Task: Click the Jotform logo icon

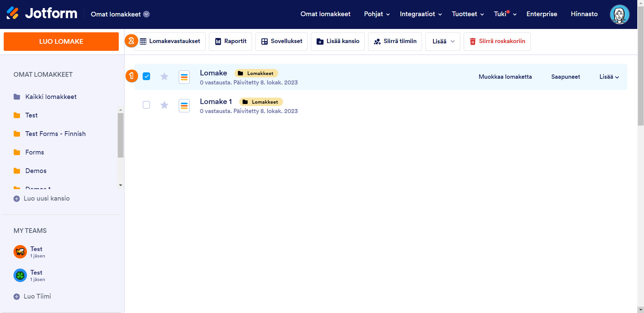Action: point(12,13)
